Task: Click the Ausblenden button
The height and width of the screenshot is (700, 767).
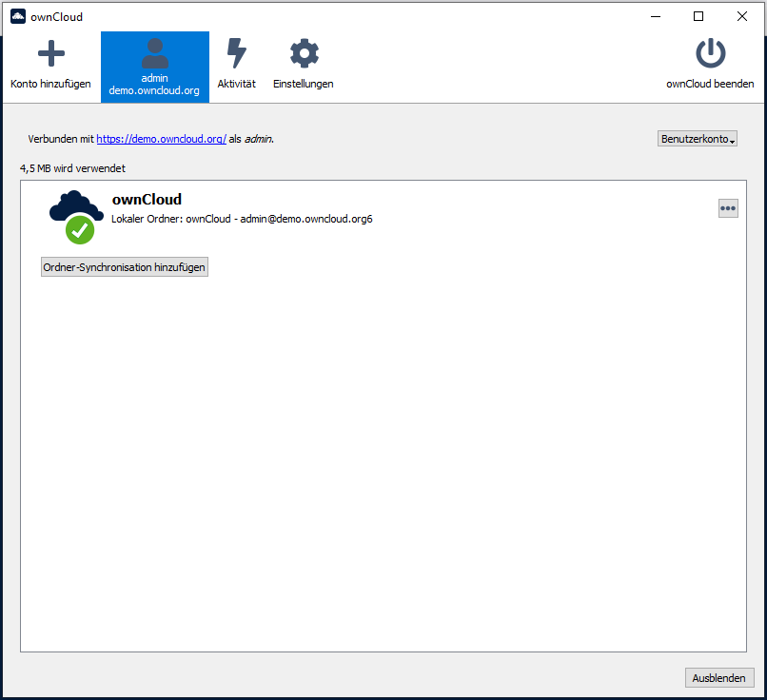Action: 719,677
